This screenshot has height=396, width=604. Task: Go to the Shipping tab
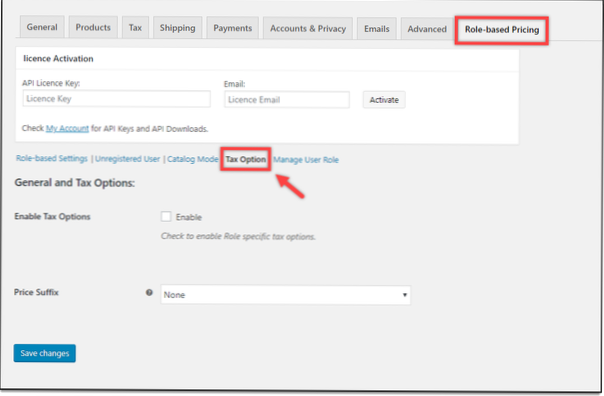coord(178,28)
